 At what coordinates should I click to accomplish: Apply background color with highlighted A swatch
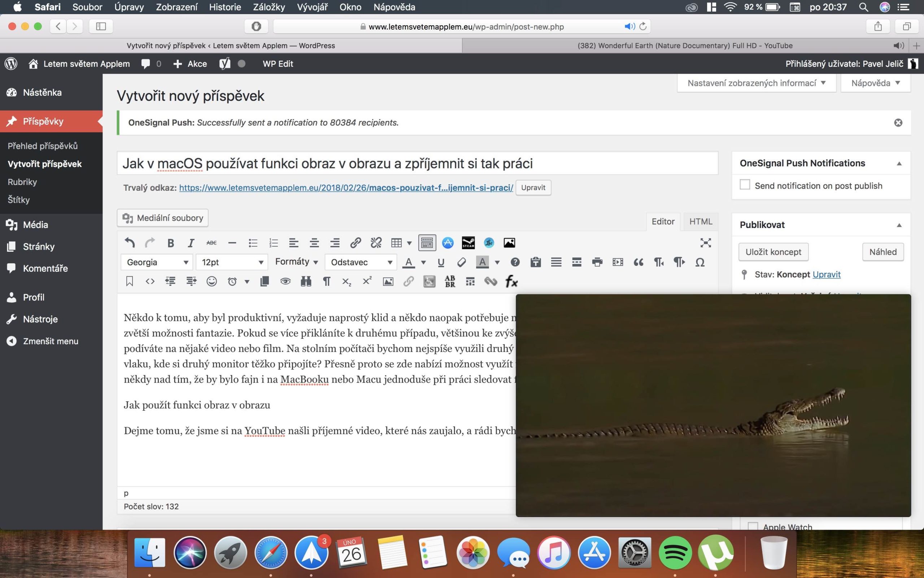(x=482, y=262)
